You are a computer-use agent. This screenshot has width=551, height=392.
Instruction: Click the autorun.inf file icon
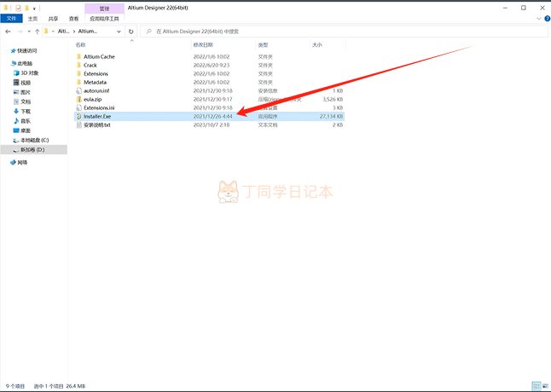click(79, 91)
